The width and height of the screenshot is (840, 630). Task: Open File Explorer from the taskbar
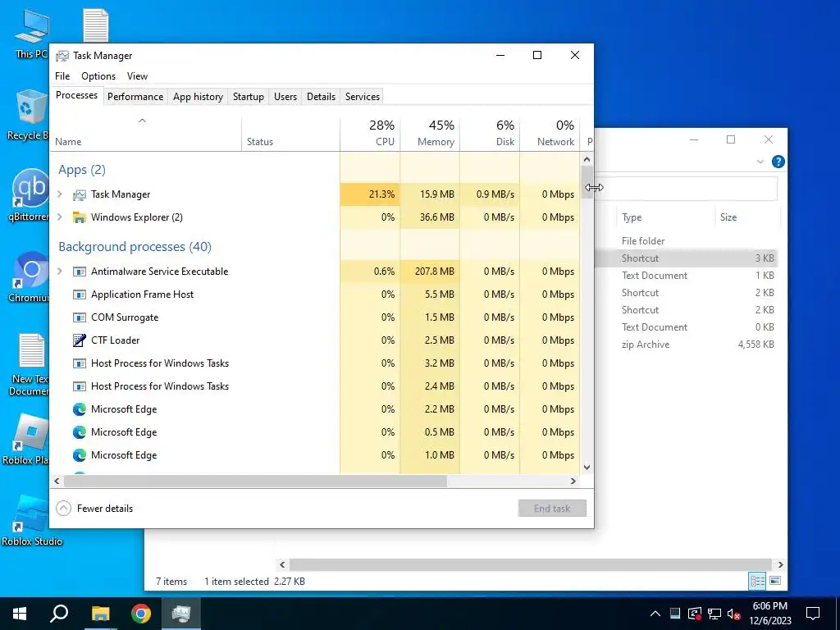[100, 614]
